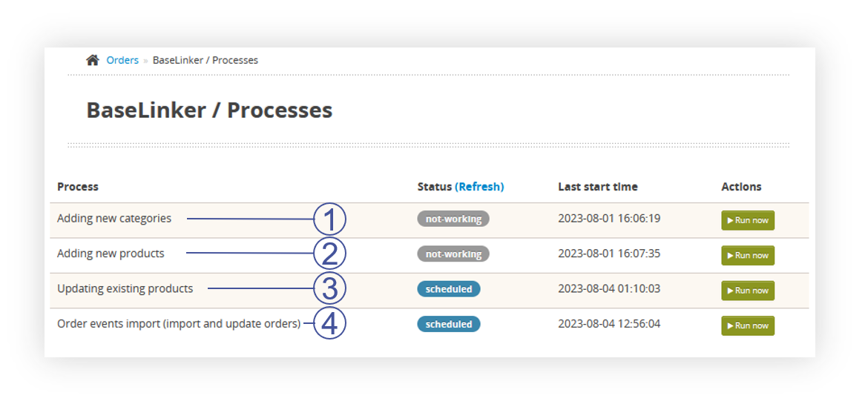Run the Adding new categories process now

coord(748,220)
